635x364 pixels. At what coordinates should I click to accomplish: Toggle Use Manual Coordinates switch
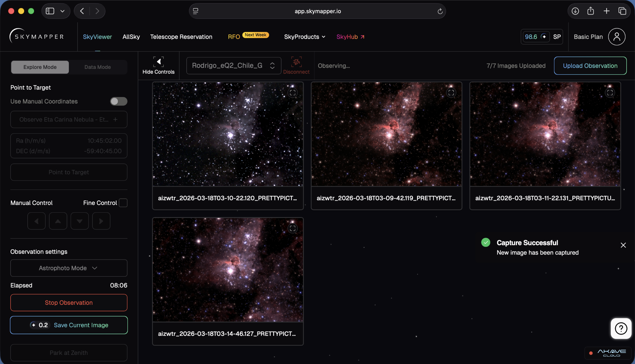click(119, 101)
